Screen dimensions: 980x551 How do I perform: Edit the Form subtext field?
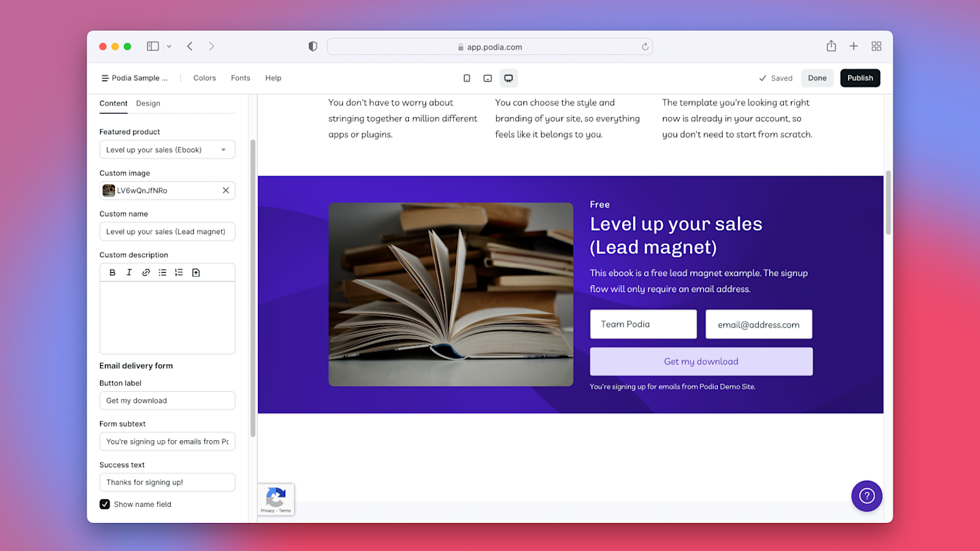[x=167, y=441]
